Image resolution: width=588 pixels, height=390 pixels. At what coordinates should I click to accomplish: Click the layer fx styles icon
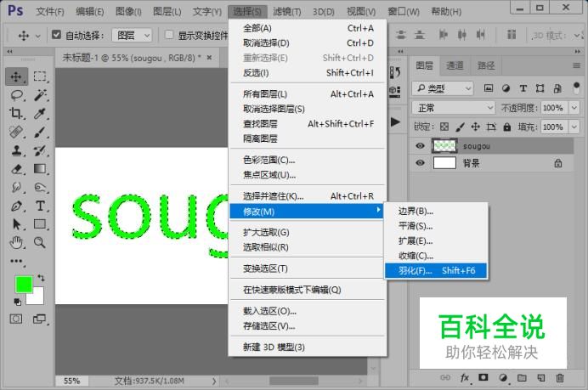pos(465,377)
